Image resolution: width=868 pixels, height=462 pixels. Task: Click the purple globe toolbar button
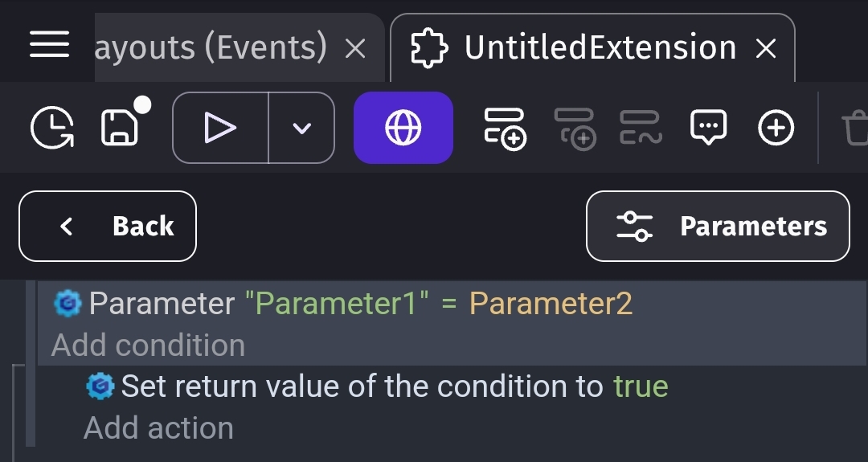coord(403,128)
